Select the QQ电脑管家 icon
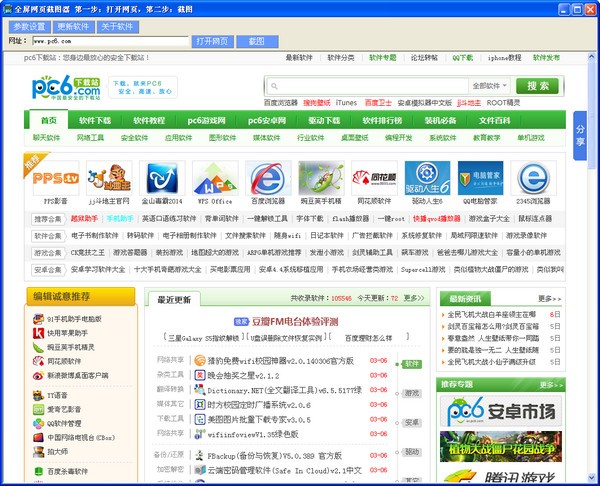Screen dimensions: 600x486 click(x=480, y=178)
